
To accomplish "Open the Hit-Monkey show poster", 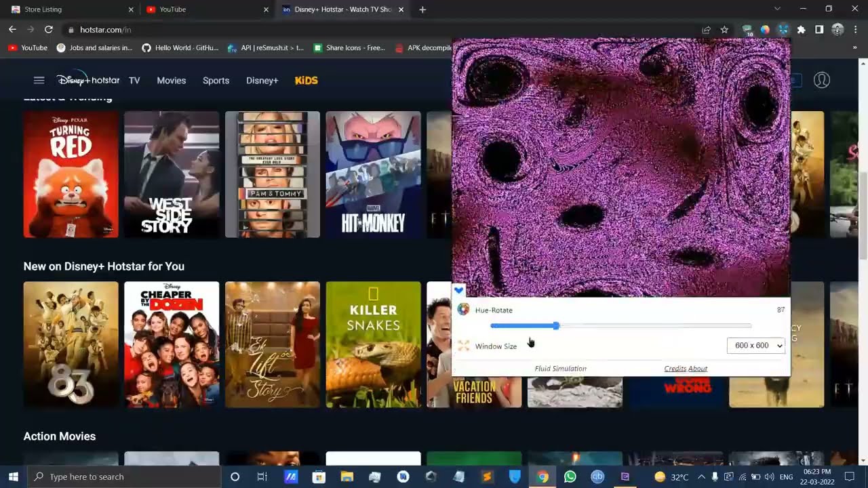I will pyautogui.click(x=373, y=175).
